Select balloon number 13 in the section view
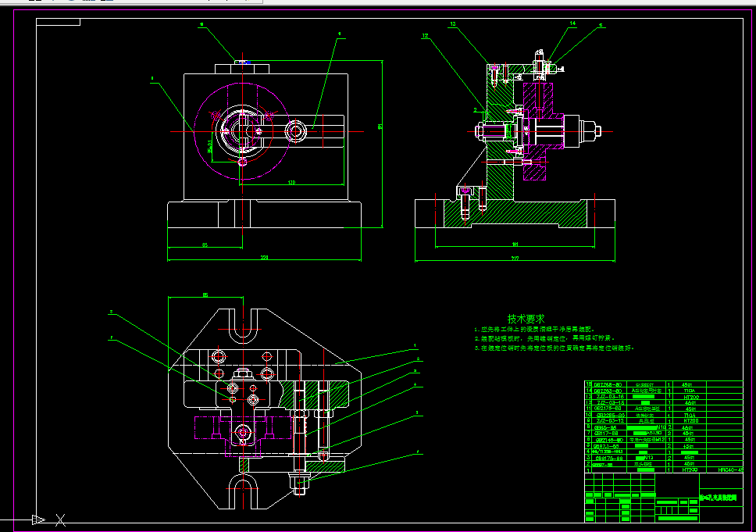Viewport: 756px width, 532px height. (453, 23)
